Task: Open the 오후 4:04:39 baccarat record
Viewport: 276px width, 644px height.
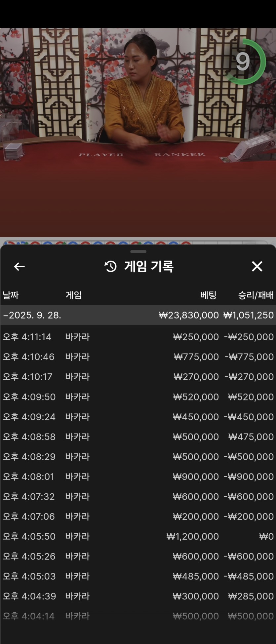Action: pos(138,596)
